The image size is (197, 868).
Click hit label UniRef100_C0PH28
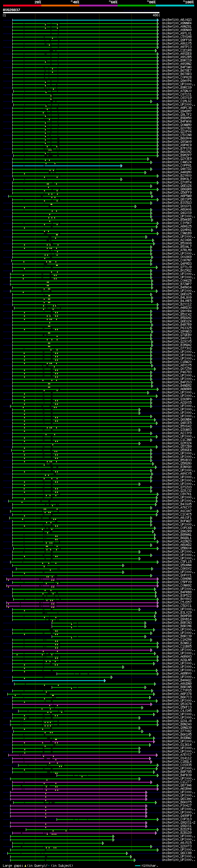point(177,78)
